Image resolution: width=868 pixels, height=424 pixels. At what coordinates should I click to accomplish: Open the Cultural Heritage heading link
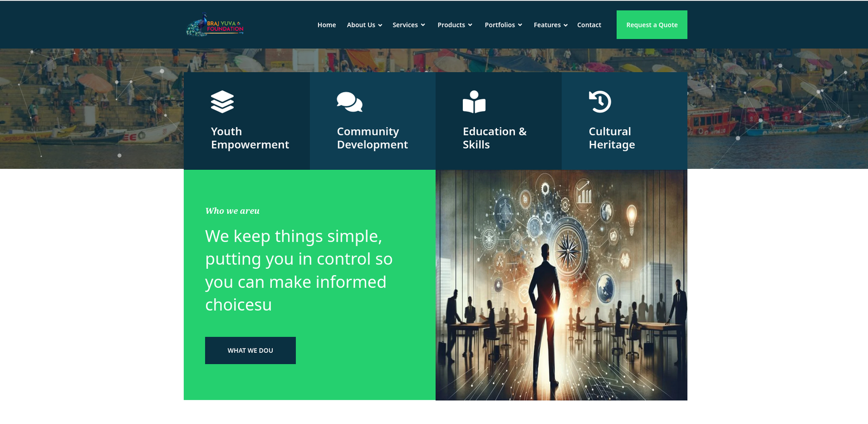tap(612, 138)
